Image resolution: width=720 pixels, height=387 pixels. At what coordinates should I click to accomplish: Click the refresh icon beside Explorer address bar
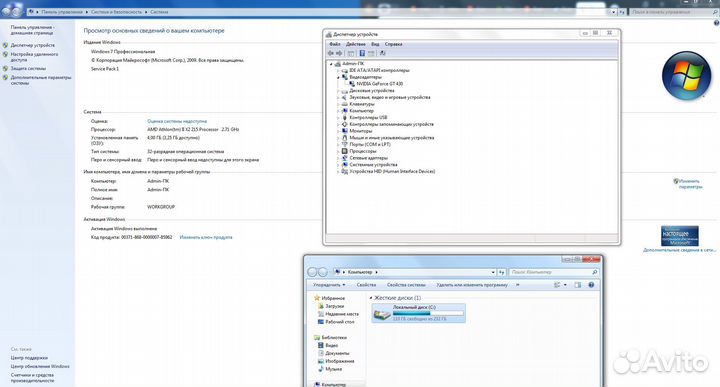[x=501, y=272]
